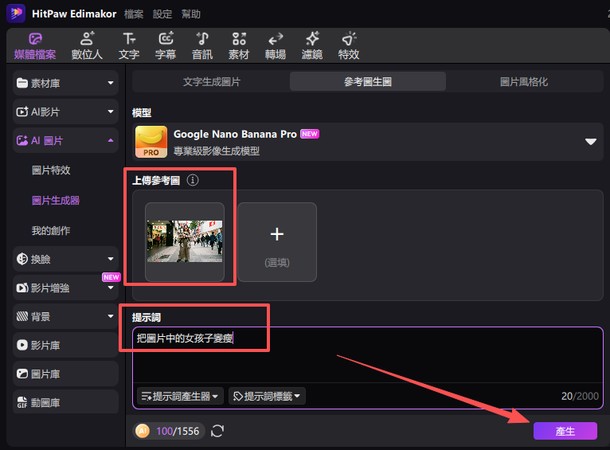
Task: Click the AI coin credits icon
Action: tap(143, 431)
